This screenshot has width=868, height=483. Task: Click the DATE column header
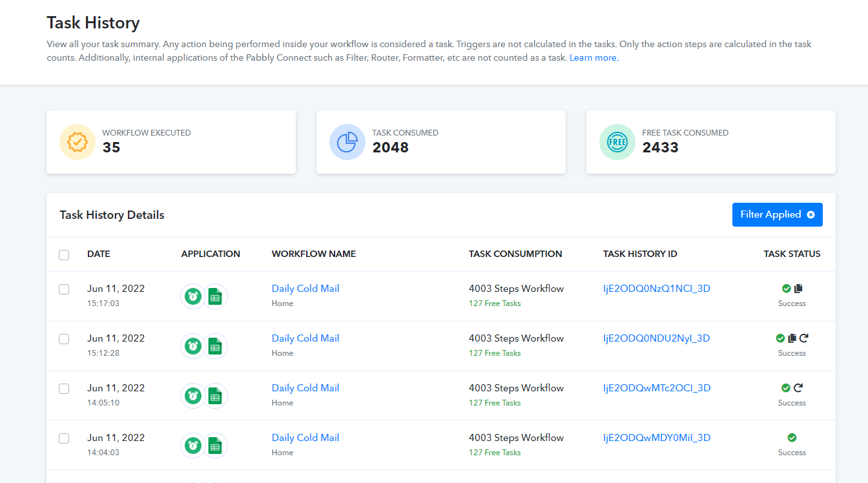[x=99, y=254]
